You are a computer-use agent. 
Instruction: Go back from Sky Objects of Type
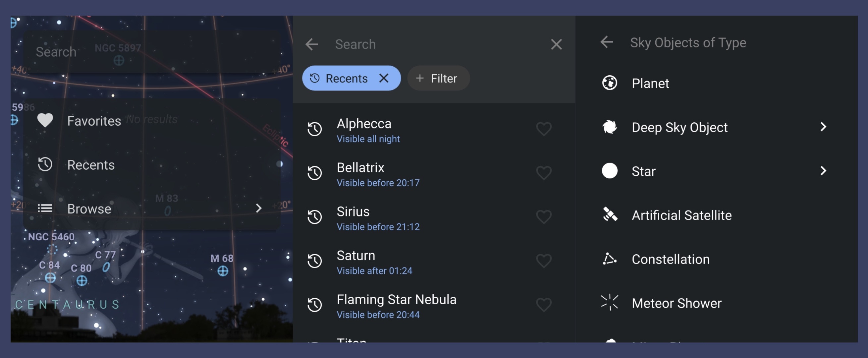(x=606, y=42)
